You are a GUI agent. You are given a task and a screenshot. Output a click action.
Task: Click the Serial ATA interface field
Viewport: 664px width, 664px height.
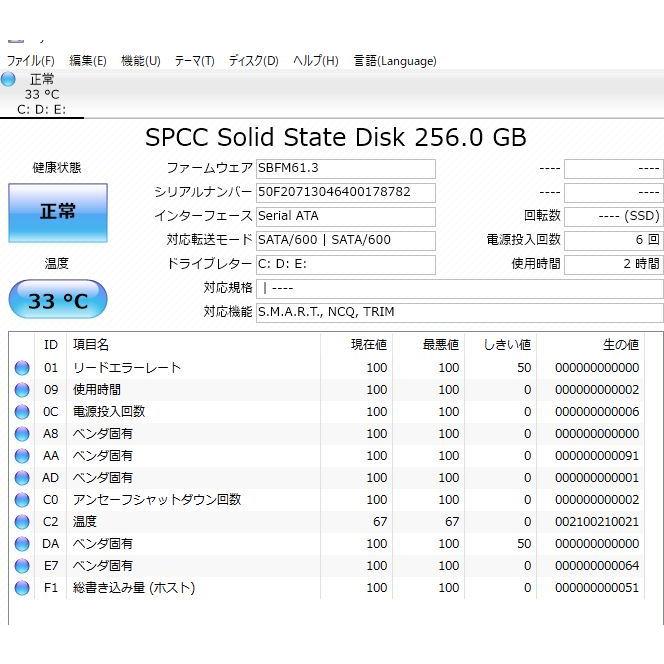346,216
